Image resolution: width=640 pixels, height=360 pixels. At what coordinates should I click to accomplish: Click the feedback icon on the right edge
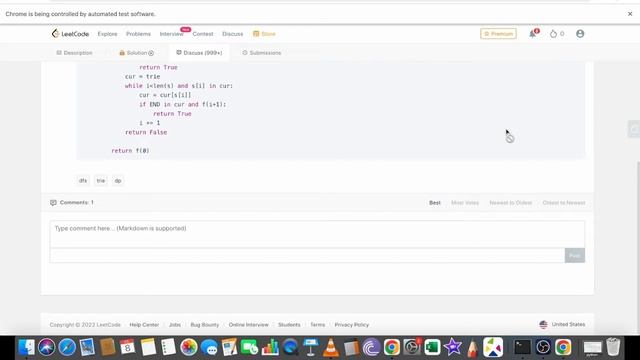(x=634, y=129)
